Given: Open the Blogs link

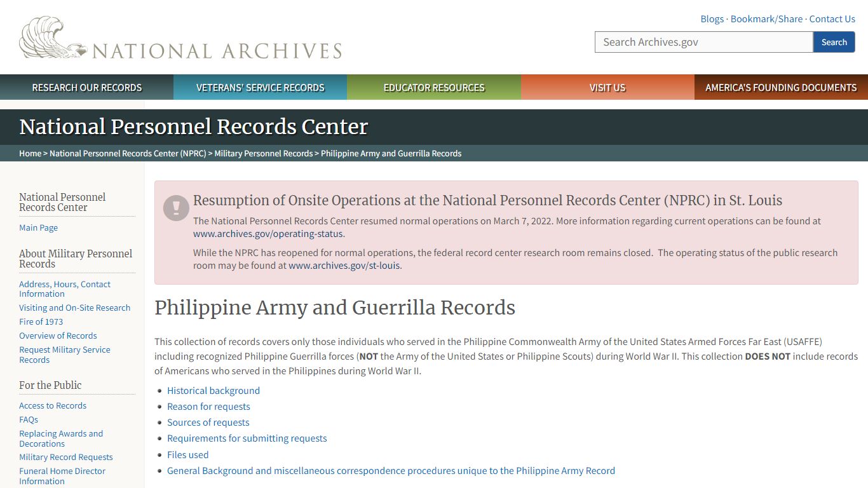Looking at the screenshot, I should click(x=712, y=19).
